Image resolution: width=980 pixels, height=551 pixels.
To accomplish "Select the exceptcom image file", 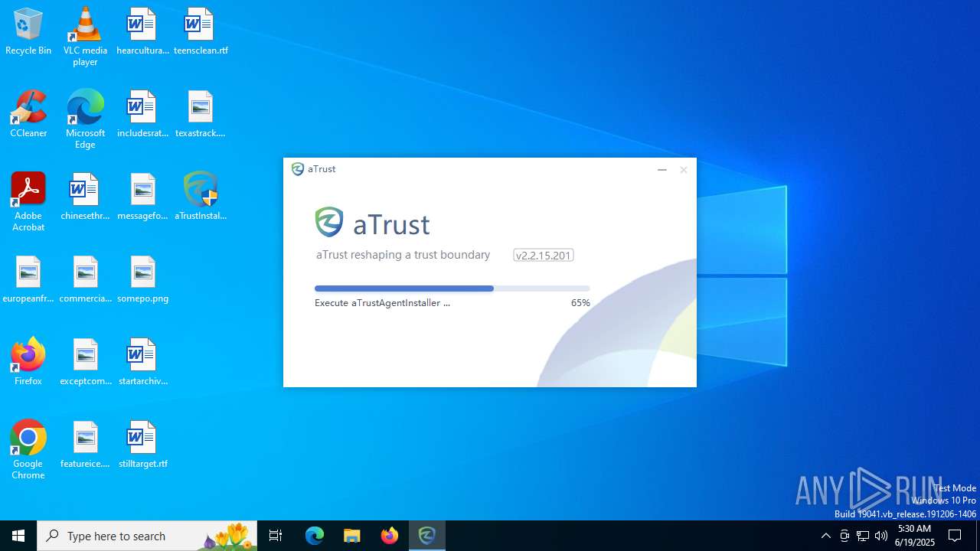I will [85, 363].
